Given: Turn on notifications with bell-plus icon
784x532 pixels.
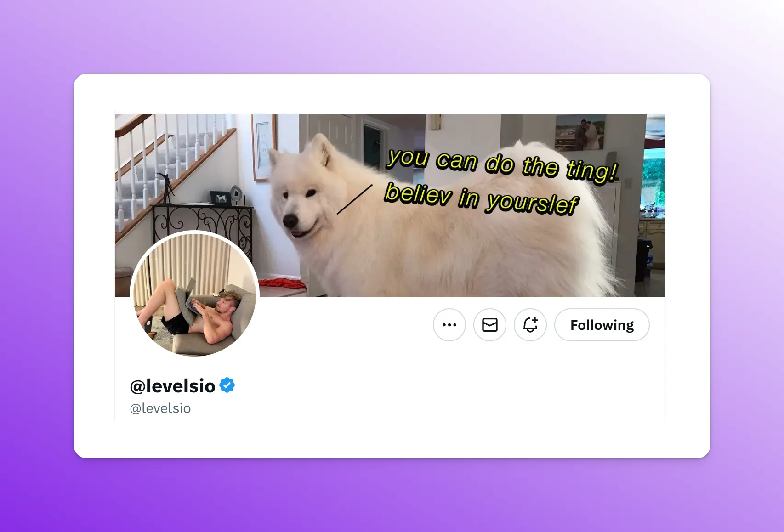Looking at the screenshot, I should click(530, 325).
